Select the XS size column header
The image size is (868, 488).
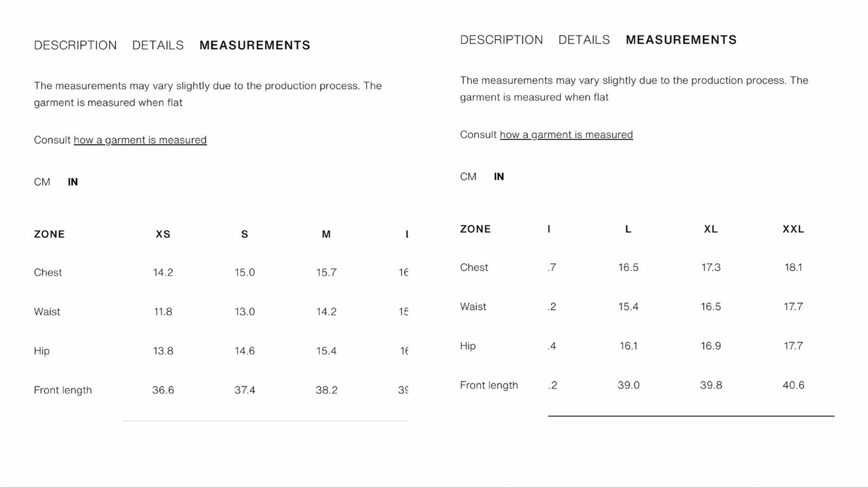pyautogui.click(x=163, y=234)
